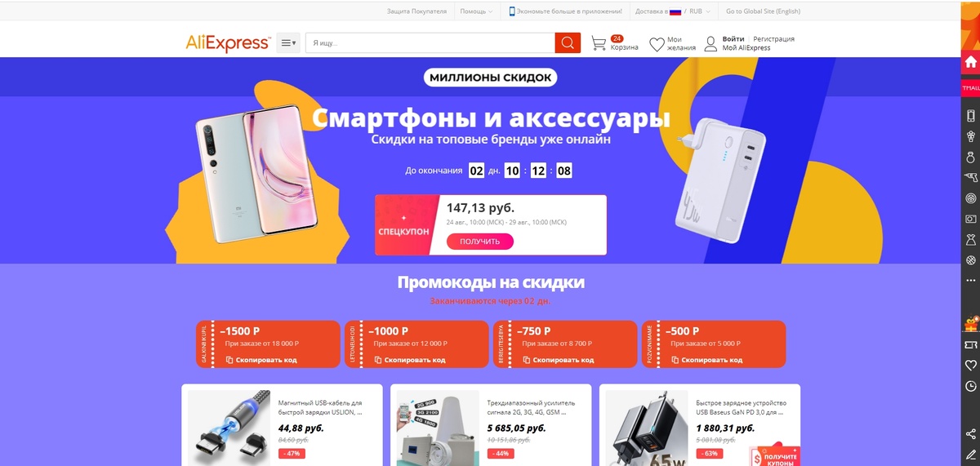Click the share icon in sidebar

[970, 434]
